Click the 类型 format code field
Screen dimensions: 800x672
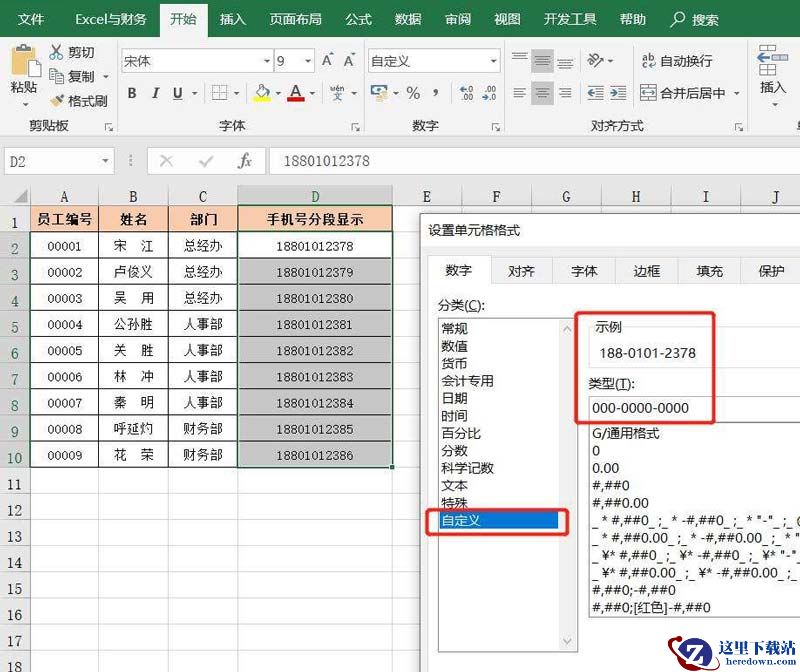point(694,408)
